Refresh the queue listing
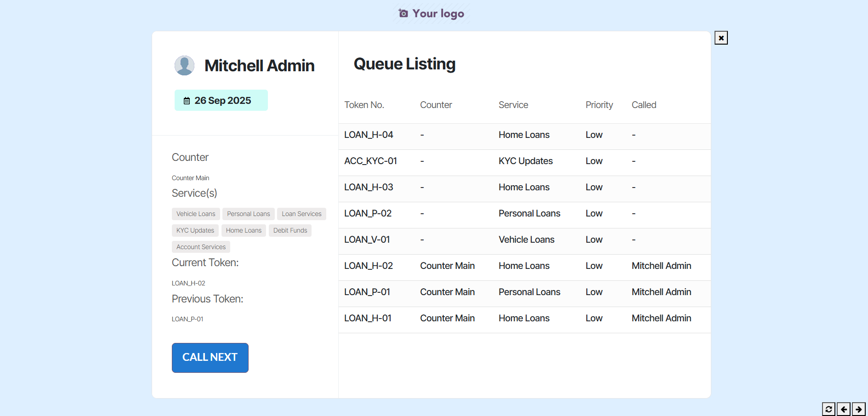The image size is (868, 416). click(x=829, y=409)
